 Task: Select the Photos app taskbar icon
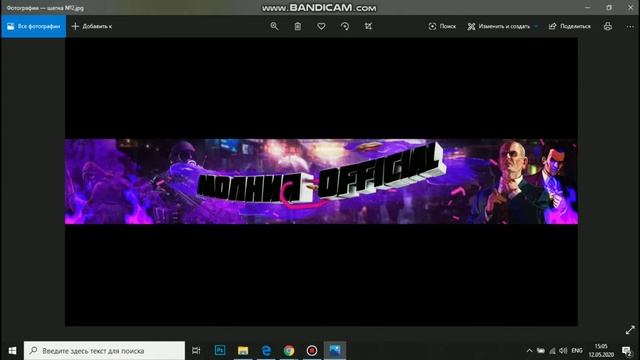[335, 351]
